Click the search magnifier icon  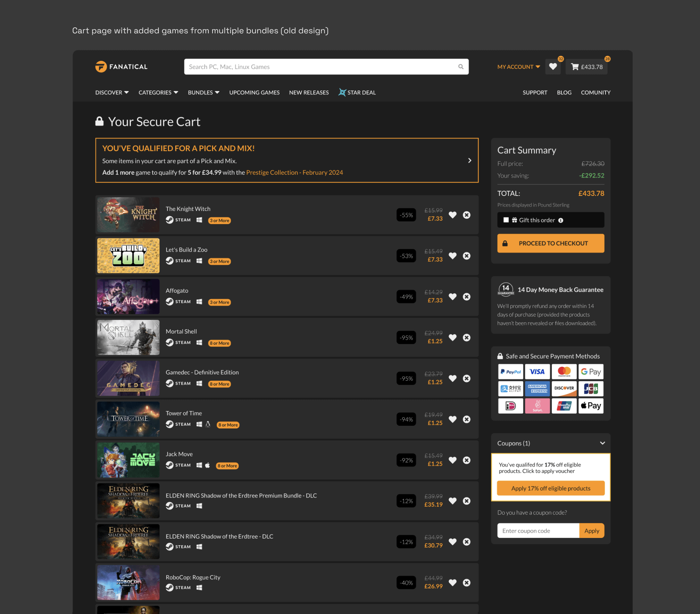(461, 67)
